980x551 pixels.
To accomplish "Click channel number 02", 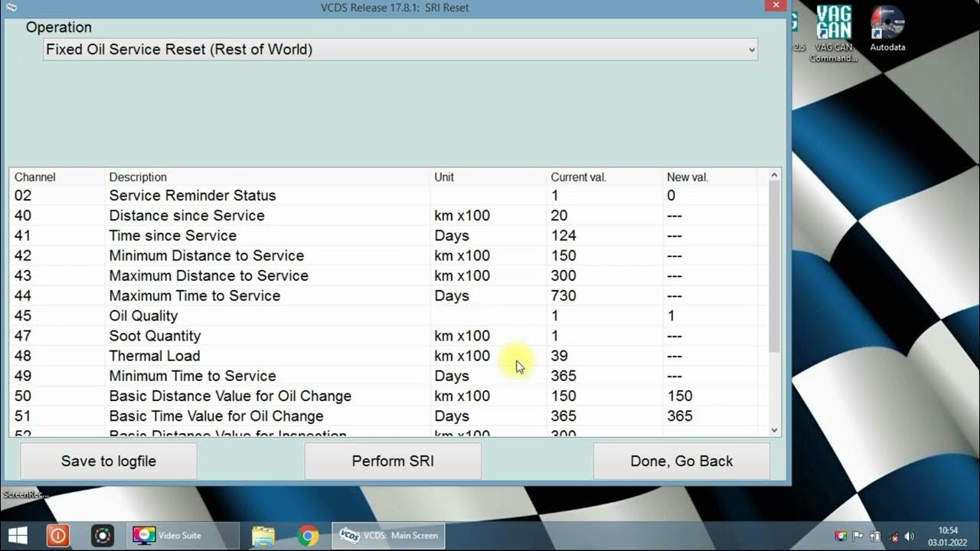I will pyautogui.click(x=23, y=195).
